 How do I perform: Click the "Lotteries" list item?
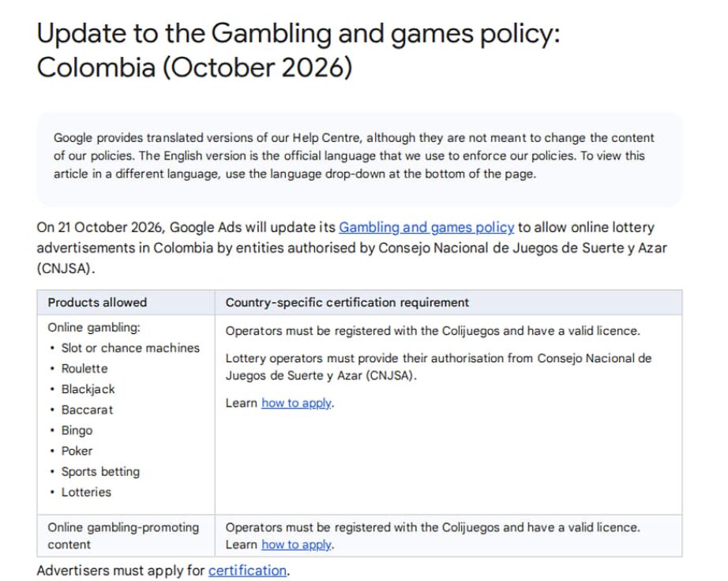pos(86,492)
